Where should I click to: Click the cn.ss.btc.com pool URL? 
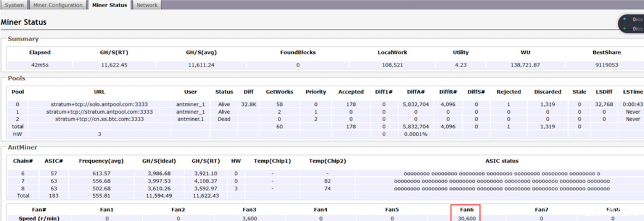pos(100,119)
